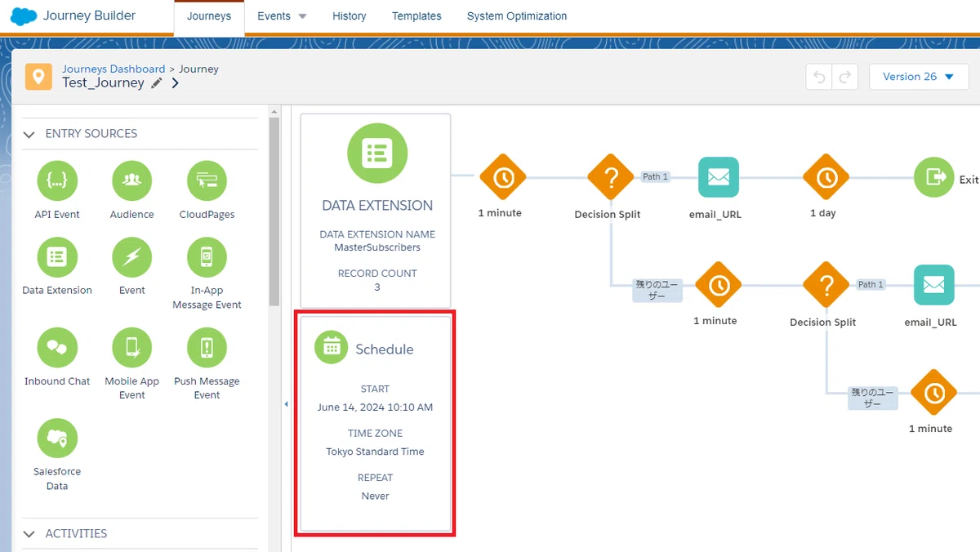Image resolution: width=980 pixels, height=552 pixels.
Task: Open the Schedule calendar icon
Action: [331, 347]
